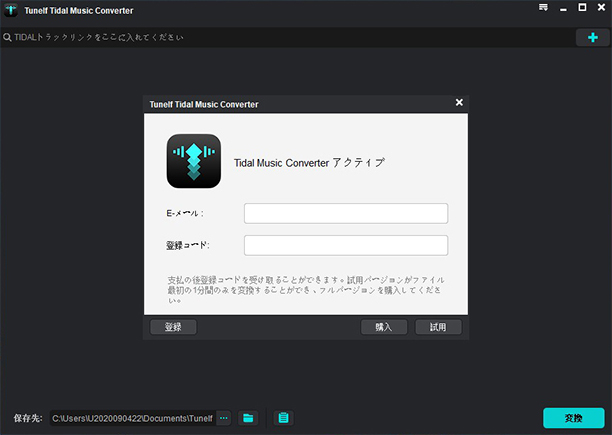
Task: Open the output folder icon
Action: (x=248, y=418)
